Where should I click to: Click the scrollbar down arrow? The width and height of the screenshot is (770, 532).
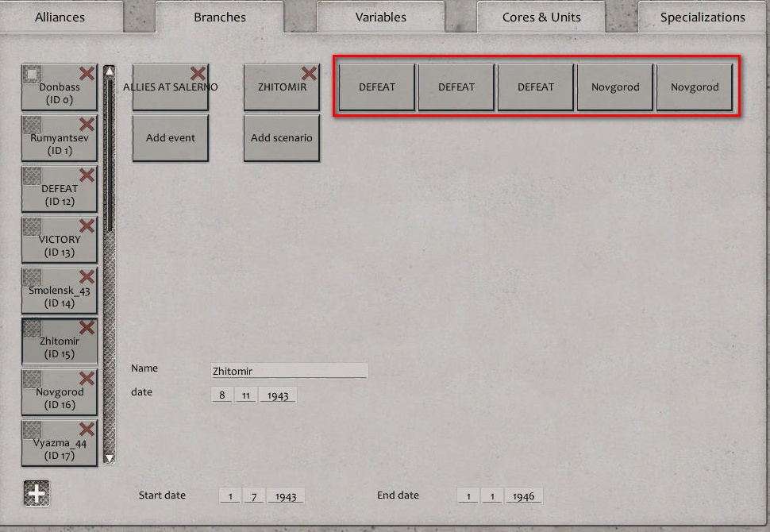[x=109, y=457]
